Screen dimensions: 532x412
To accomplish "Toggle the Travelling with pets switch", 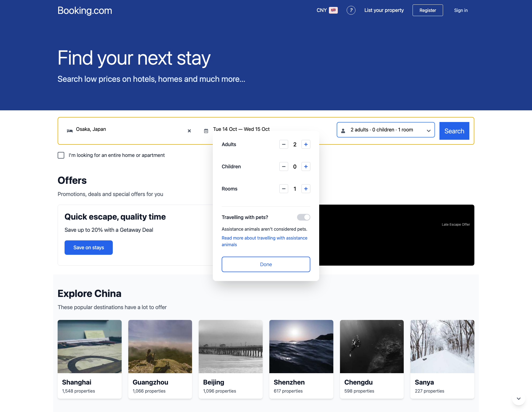I will pyautogui.click(x=303, y=217).
